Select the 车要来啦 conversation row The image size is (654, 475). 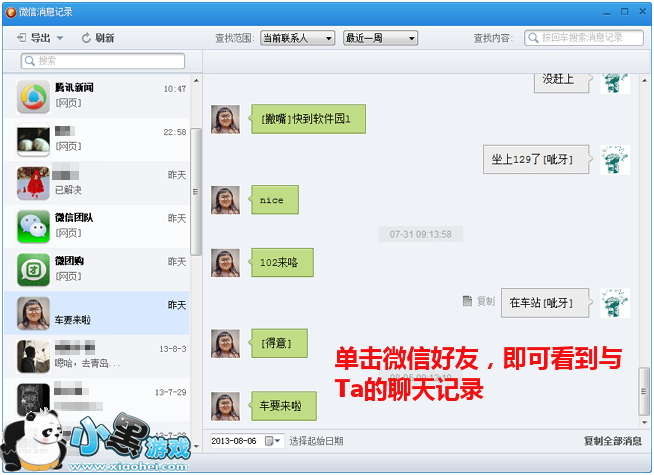97,313
